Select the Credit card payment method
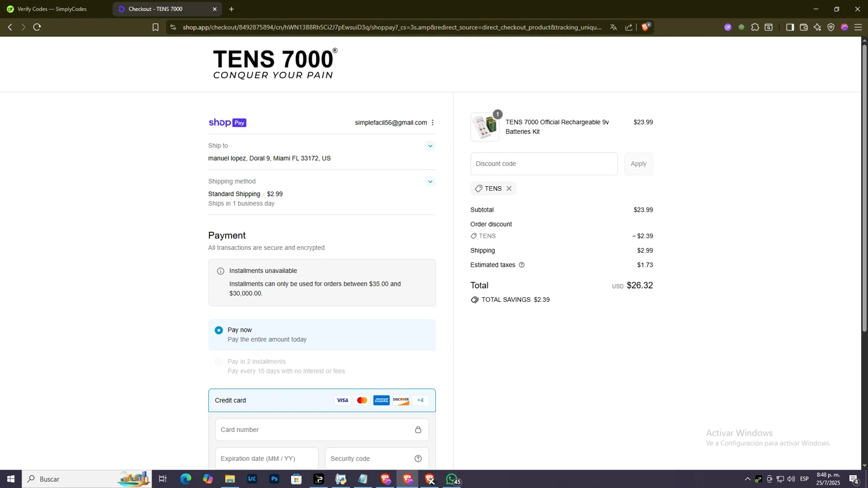The image size is (868, 488). coord(322,400)
